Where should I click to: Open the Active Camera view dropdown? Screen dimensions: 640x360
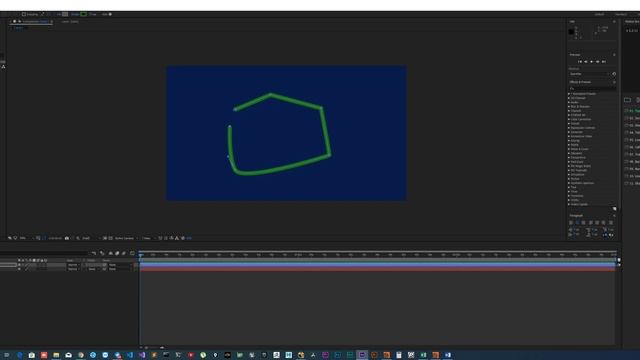[x=126, y=238]
